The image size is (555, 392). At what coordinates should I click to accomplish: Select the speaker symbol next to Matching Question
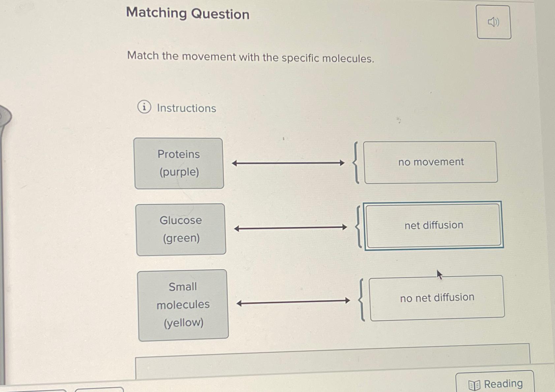click(x=493, y=21)
